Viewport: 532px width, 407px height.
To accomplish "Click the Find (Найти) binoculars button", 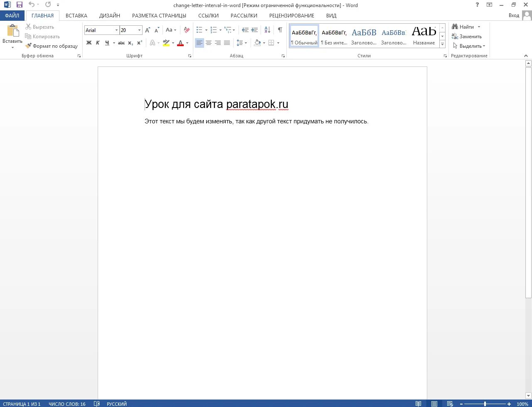I will pos(463,27).
